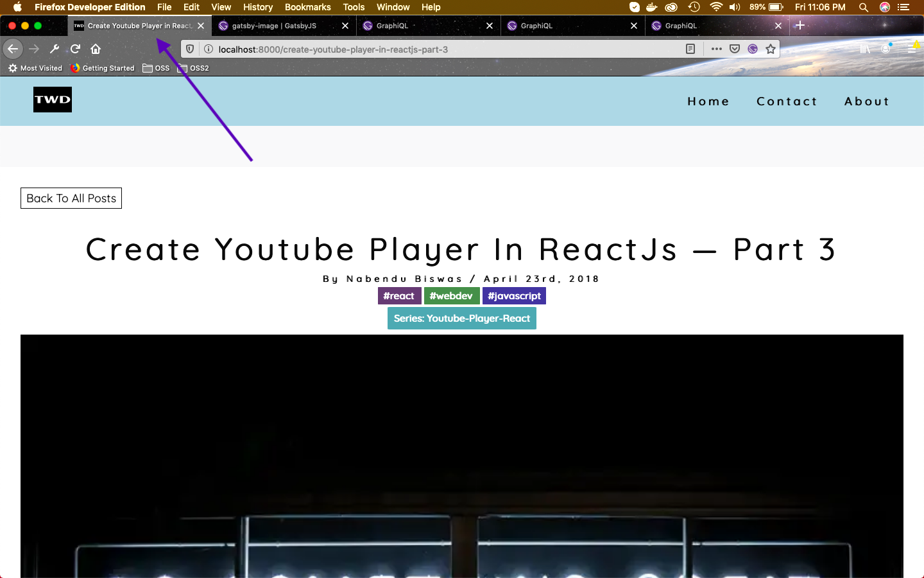Click the post title Create Youtube Player heading
Screen dimensions: 924x578
point(461,250)
